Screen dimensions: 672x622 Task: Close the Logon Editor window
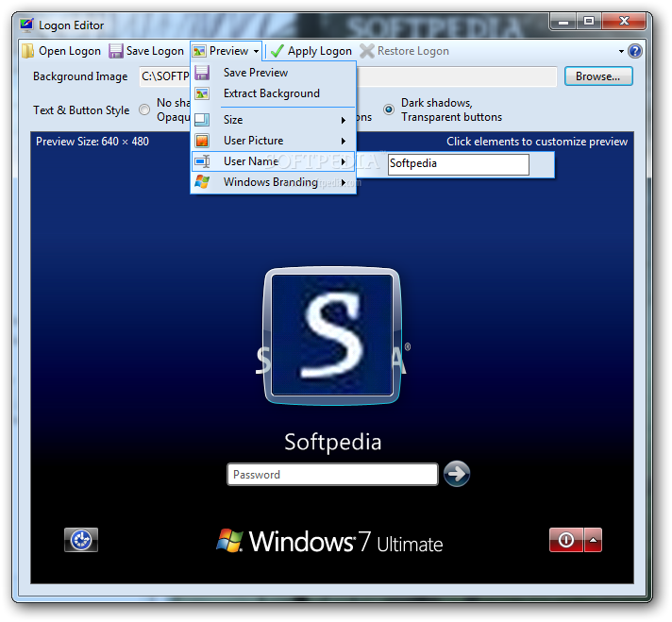point(624,21)
